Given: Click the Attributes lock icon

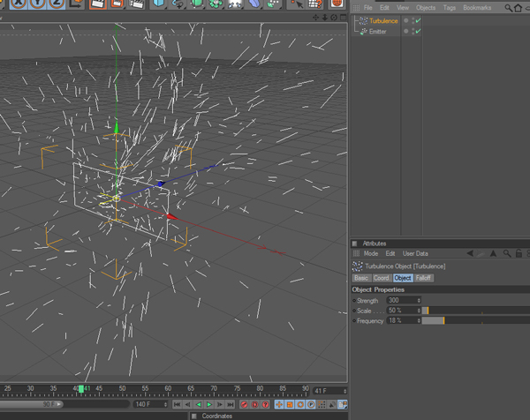Looking at the screenshot, I should (x=518, y=254).
